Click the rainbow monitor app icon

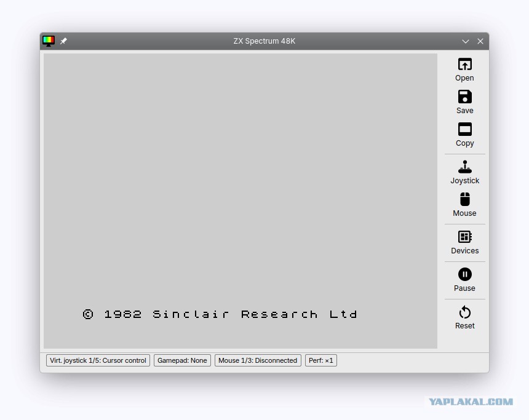point(49,41)
